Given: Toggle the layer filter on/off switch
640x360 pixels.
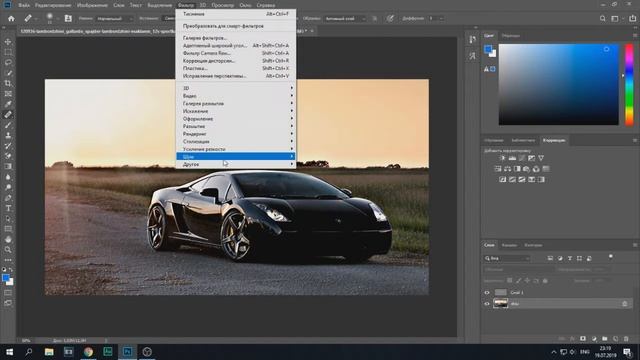Looking at the screenshot, I should click(x=611, y=257).
